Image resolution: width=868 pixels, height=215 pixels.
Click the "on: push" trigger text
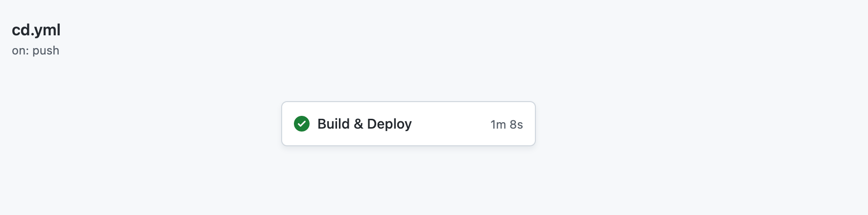35,51
